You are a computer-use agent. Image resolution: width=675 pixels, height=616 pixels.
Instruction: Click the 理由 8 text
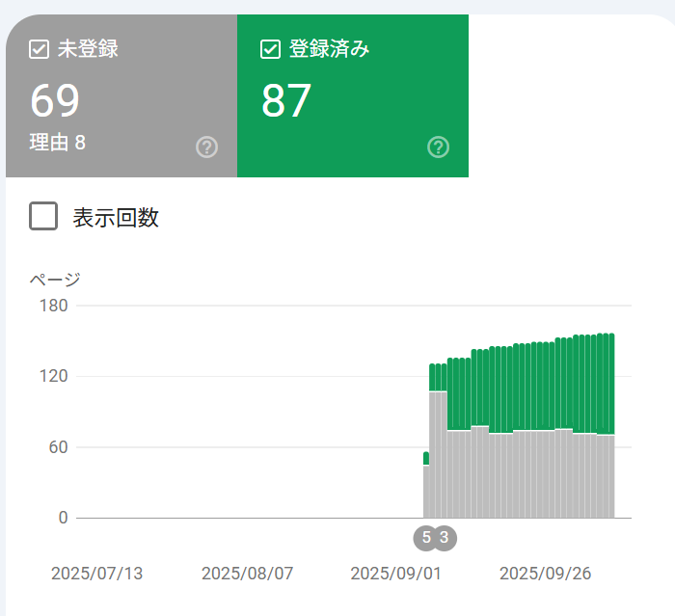point(58,143)
